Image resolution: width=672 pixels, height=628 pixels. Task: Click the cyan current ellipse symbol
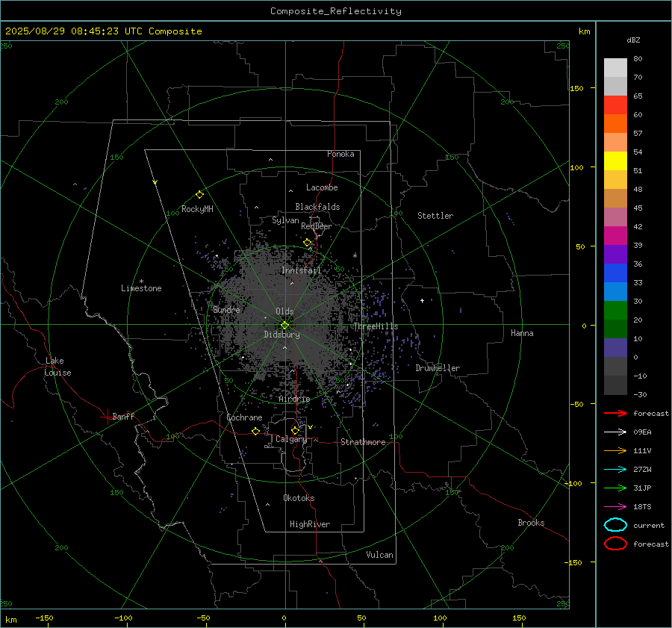(x=615, y=525)
